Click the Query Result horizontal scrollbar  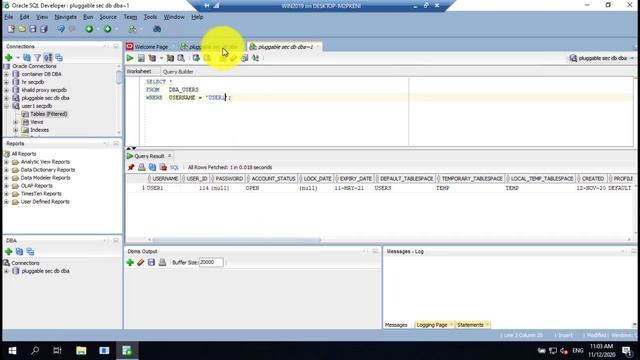coord(237,240)
